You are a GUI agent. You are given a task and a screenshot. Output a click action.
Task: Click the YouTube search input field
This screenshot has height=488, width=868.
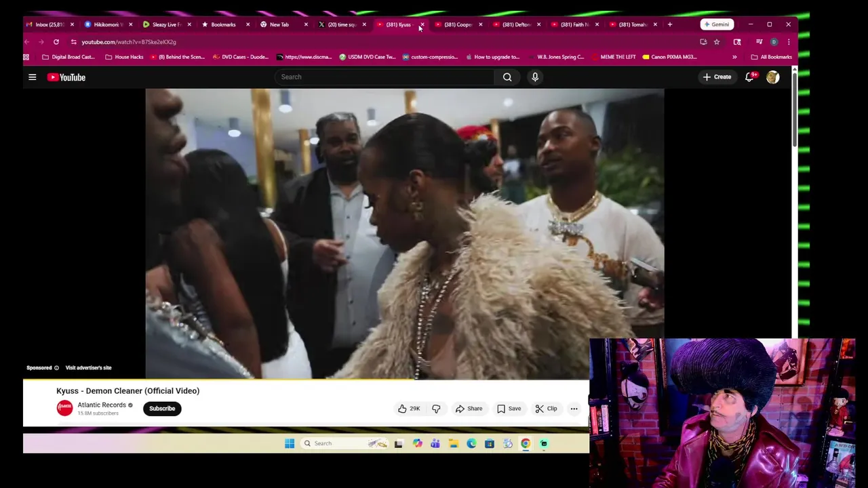tap(385, 77)
